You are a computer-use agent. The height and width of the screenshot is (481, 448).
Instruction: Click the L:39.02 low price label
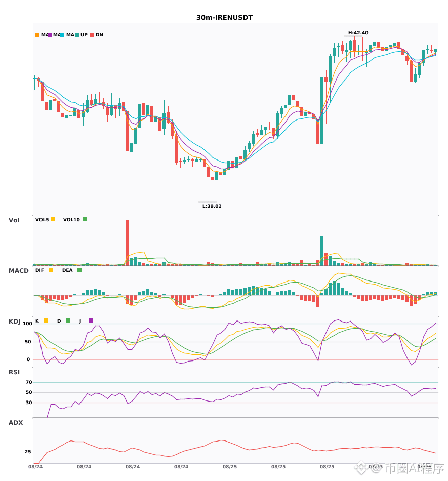pos(212,206)
